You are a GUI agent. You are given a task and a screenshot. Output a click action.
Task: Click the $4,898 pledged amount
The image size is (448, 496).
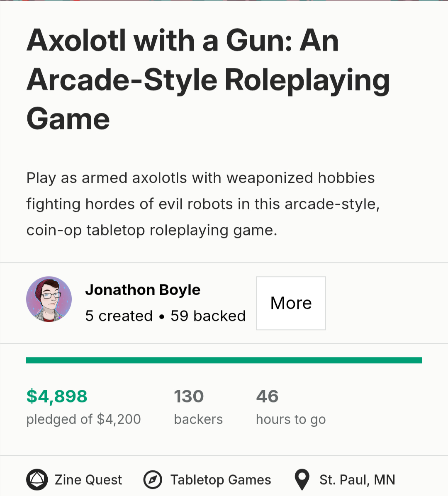(57, 396)
